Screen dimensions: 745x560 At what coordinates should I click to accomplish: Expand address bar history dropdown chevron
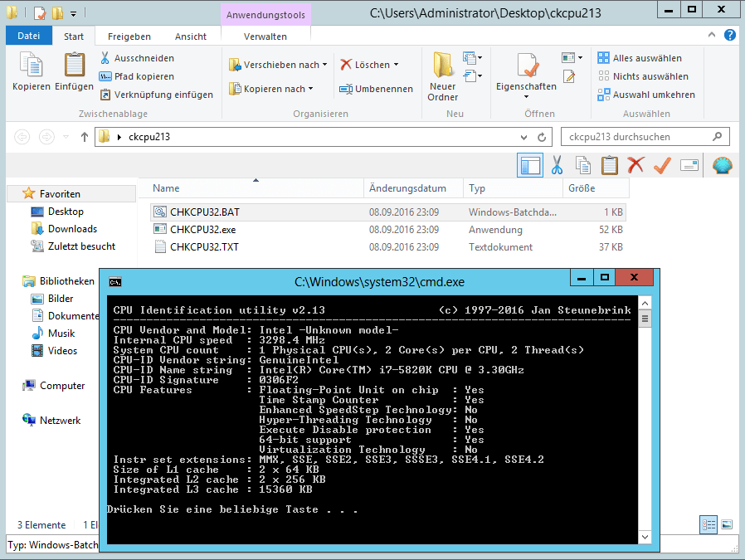pyautogui.click(x=525, y=137)
